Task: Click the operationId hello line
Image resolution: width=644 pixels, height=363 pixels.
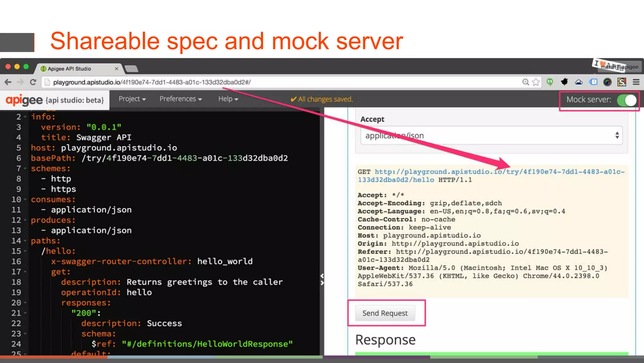Action: (106, 292)
